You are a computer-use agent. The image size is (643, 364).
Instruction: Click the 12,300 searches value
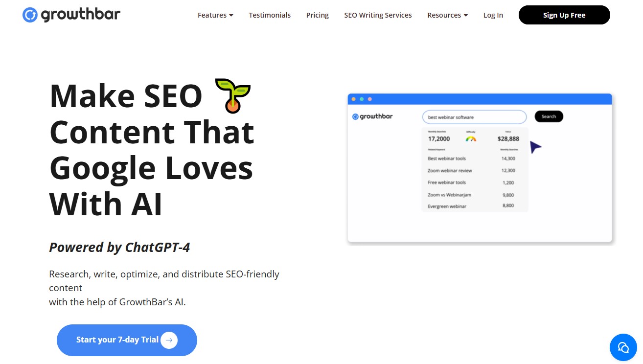[x=508, y=171]
